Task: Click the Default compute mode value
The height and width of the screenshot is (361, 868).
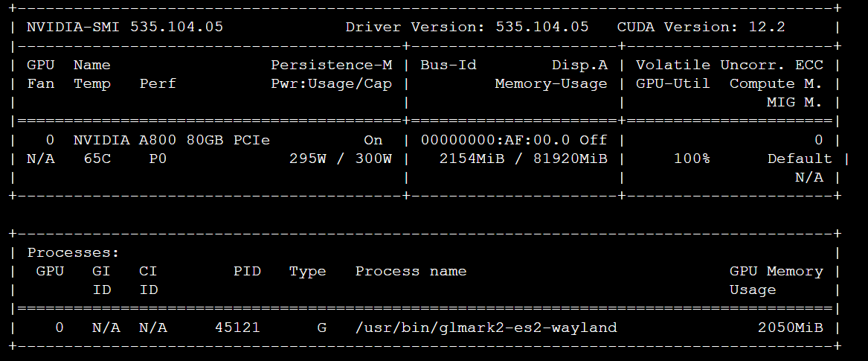Action: tap(800, 159)
